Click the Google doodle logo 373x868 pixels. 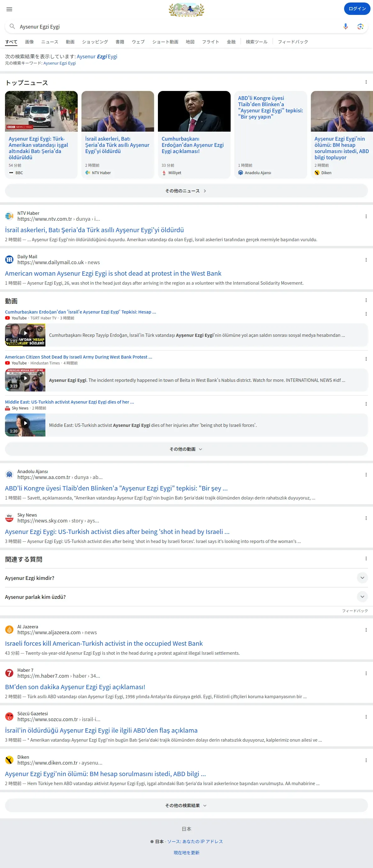pos(186,10)
